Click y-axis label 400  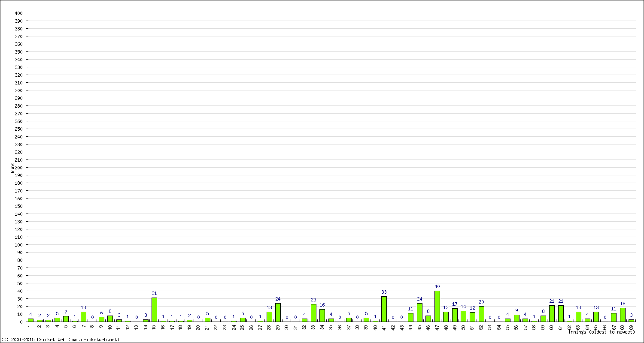point(18,13)
